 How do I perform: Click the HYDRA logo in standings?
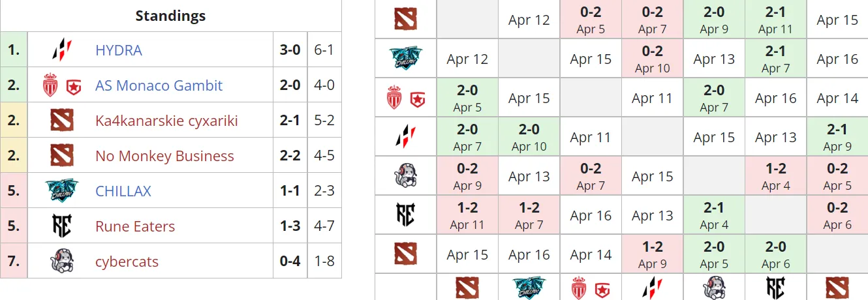point(62,50)
